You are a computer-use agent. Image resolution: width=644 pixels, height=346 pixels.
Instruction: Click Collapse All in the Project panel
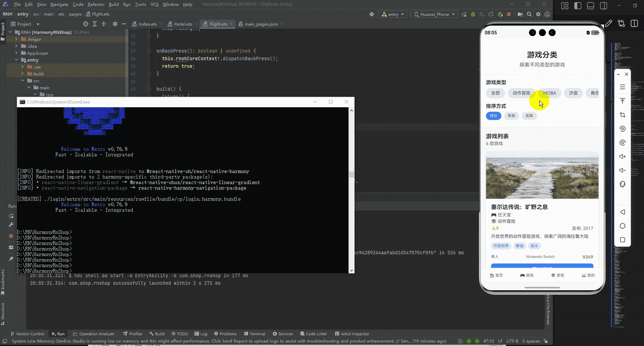click(x=104, y=24)
